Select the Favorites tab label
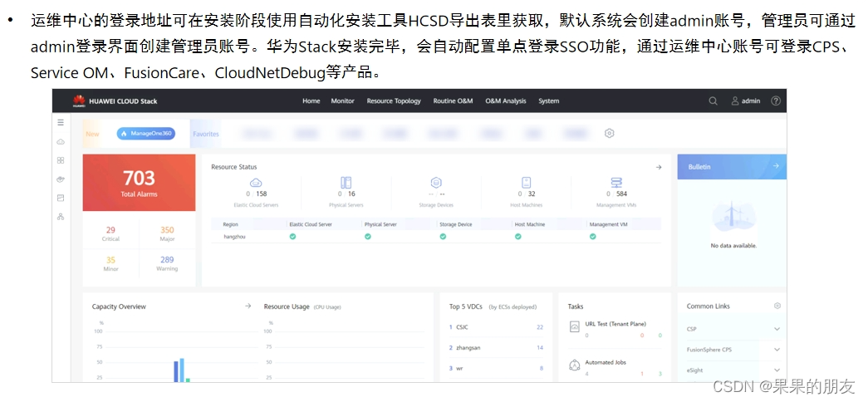868x402 pixels. [206, 134]
